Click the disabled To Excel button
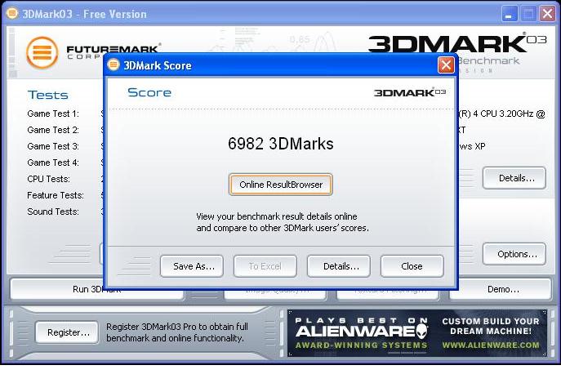561x392 pixels. (x=265, y=266)
